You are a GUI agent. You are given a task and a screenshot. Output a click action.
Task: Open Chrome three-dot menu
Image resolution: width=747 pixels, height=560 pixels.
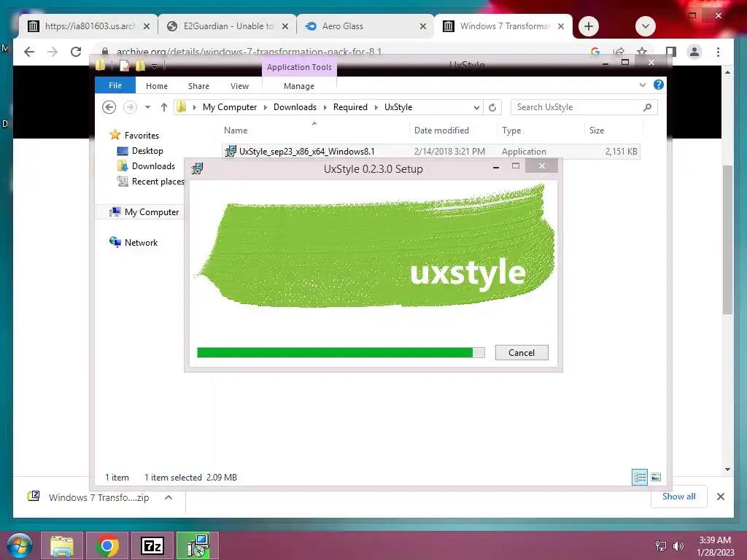click(x=718, y=52)
